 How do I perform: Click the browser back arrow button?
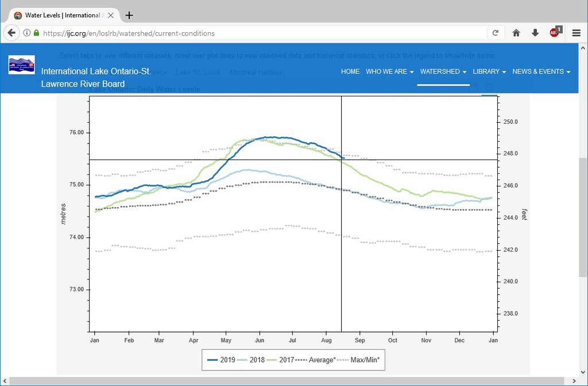coord(11,33)
